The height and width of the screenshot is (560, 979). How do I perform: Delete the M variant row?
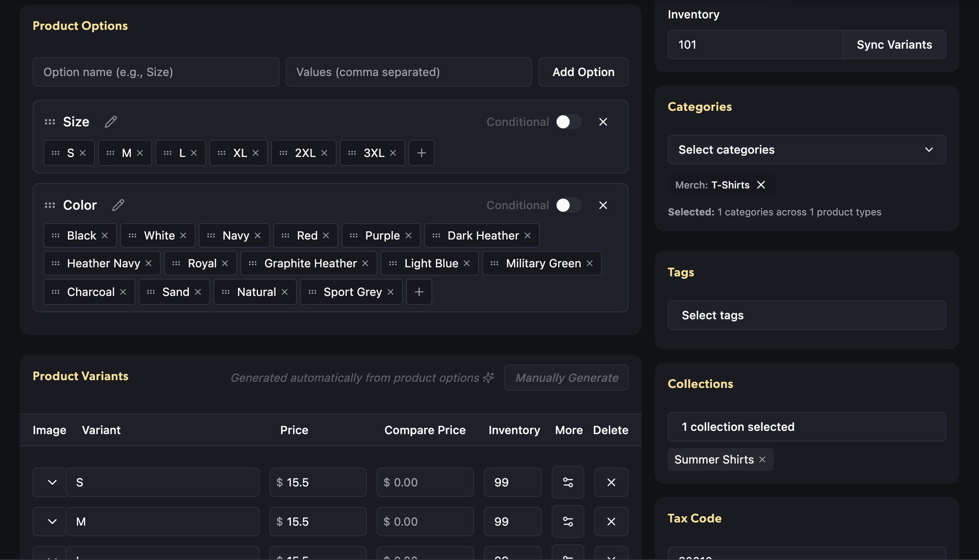click(x=611, y=522)
